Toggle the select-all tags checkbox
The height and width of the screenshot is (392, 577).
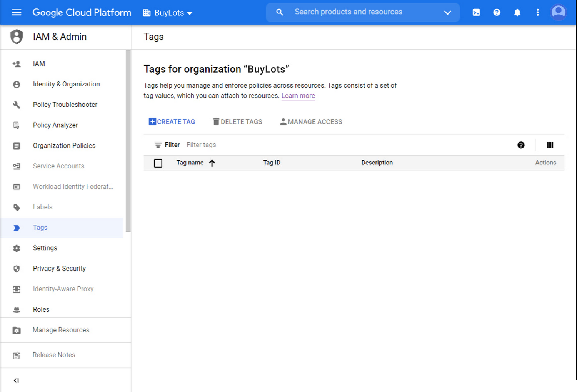(158, 163)
